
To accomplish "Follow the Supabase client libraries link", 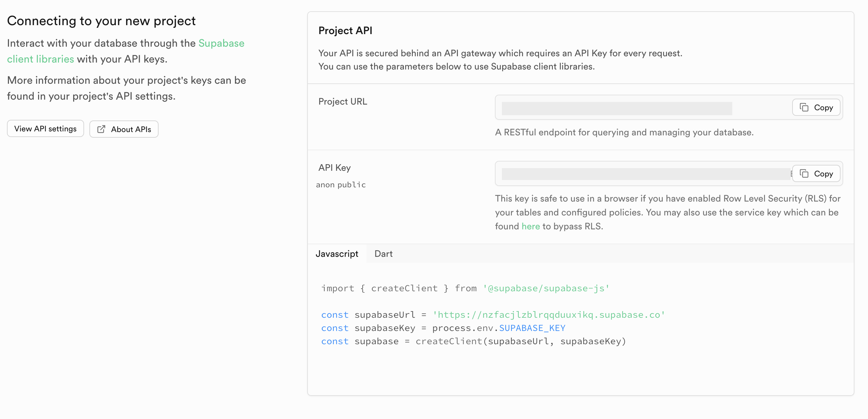I will point(221,43).
